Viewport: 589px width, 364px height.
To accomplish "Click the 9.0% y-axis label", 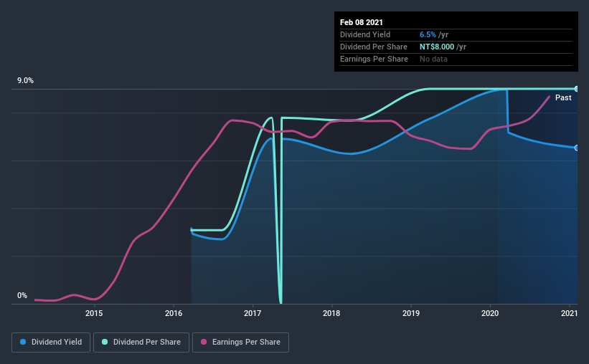I will pyautogui.click(x=25, y=81).
